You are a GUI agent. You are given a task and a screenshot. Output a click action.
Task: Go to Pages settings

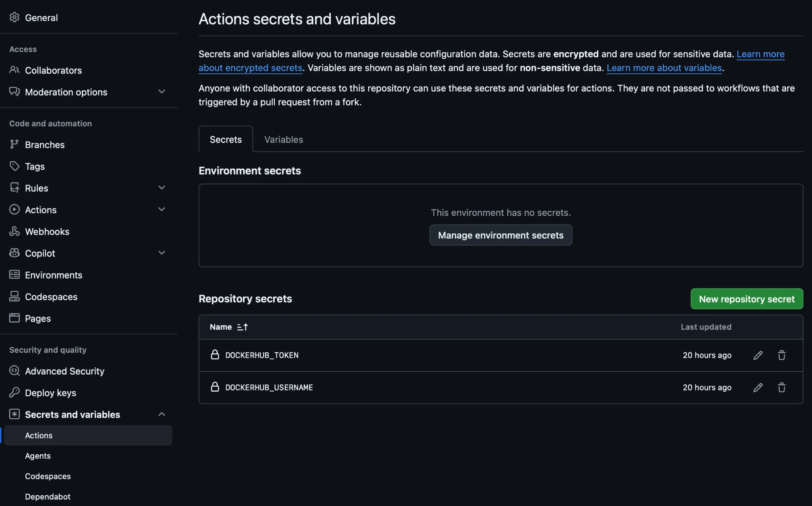tap(38, 318)
